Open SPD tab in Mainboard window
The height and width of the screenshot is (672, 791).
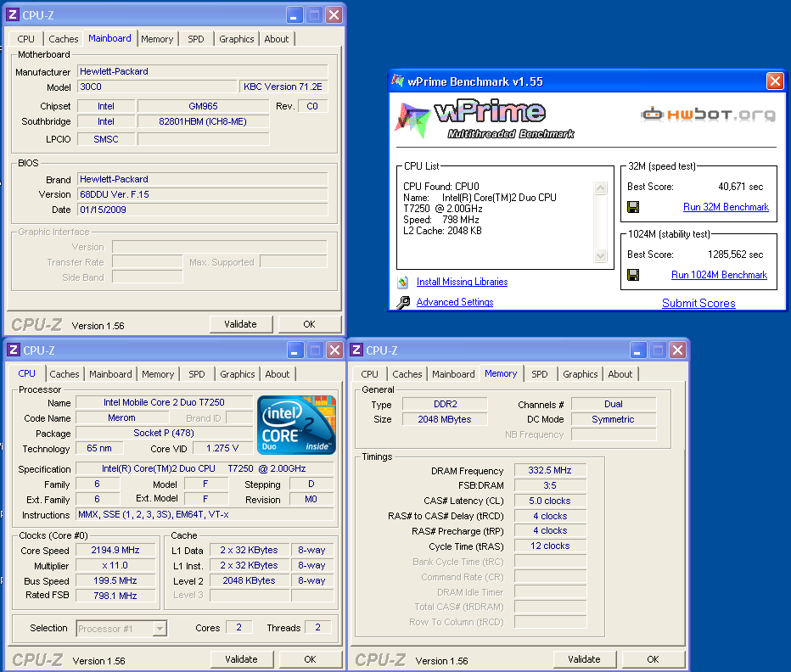point(196,39)
